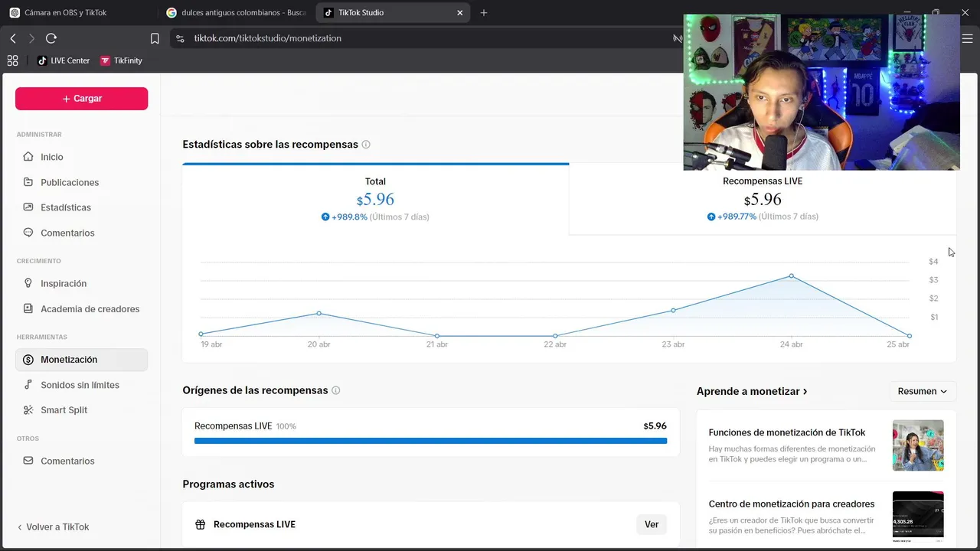Image resolution: width=980 pixels, height=551 pixels.
Task: Open Comentarios under Otros
Action: 81,461
